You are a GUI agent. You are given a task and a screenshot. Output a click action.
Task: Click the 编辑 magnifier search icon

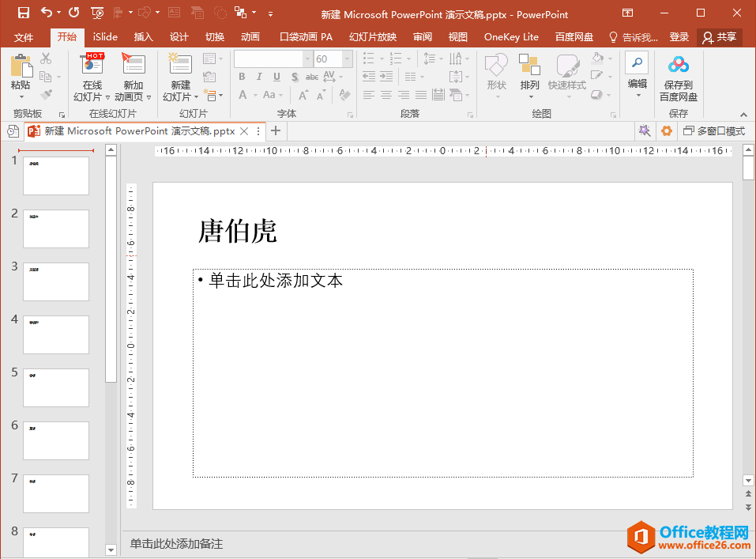[637, 62]
